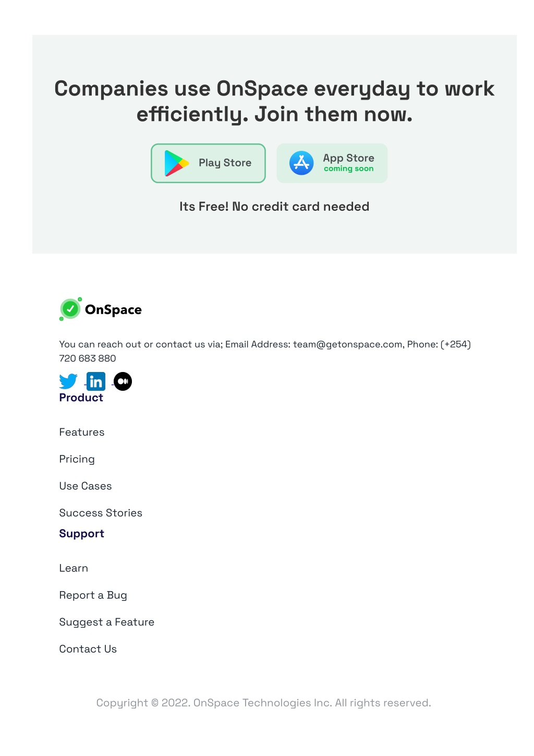534x756 pixels.
Task: Open the Twitter bird icon
Action: [x=68, y=381]
